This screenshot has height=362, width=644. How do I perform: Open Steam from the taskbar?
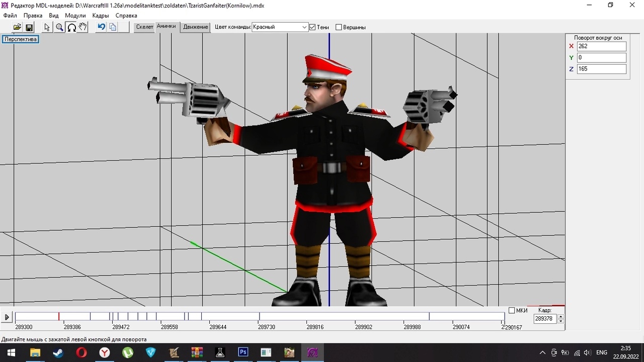pos(58,352)
